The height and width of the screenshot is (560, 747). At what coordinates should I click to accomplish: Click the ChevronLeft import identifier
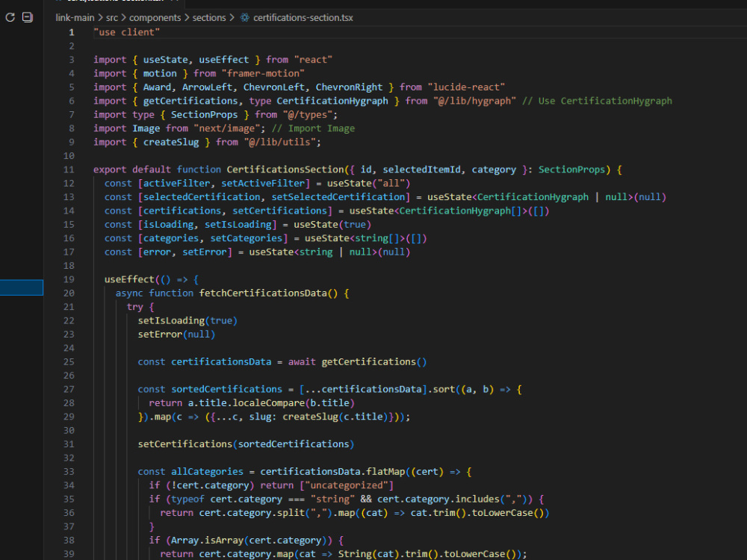point(274,87)
